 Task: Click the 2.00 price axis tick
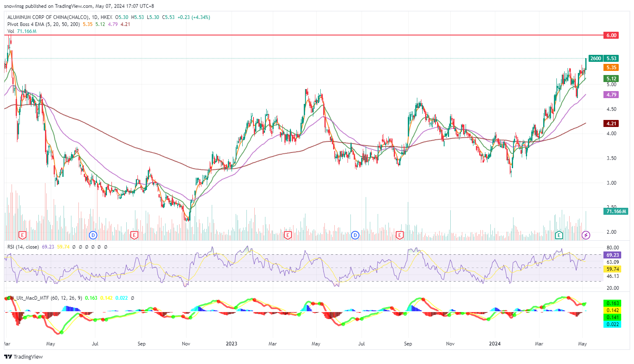[x=611, y=232]
